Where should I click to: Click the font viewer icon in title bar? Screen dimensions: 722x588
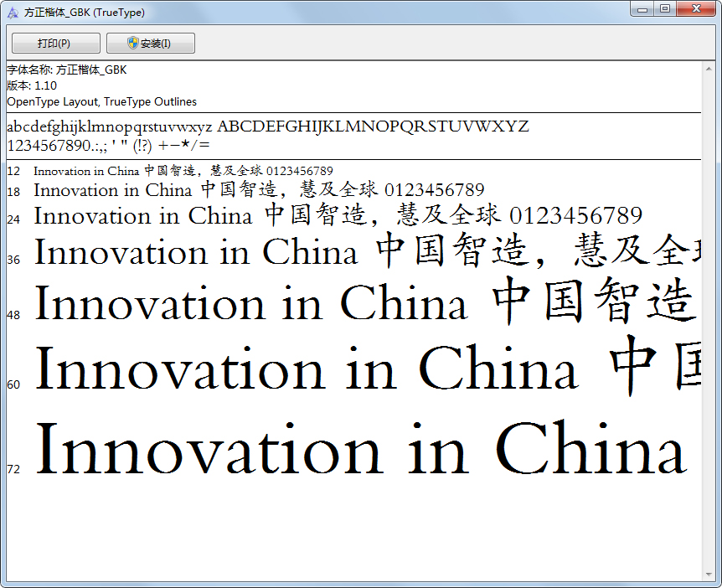13,13
